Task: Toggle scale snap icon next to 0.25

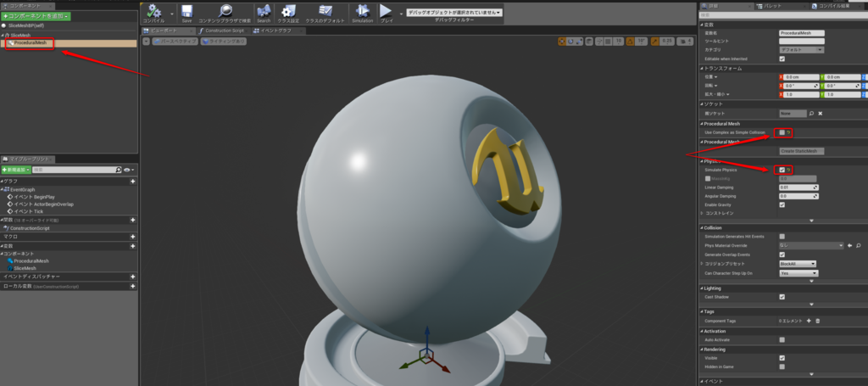Action: click(x=655, y=41)
